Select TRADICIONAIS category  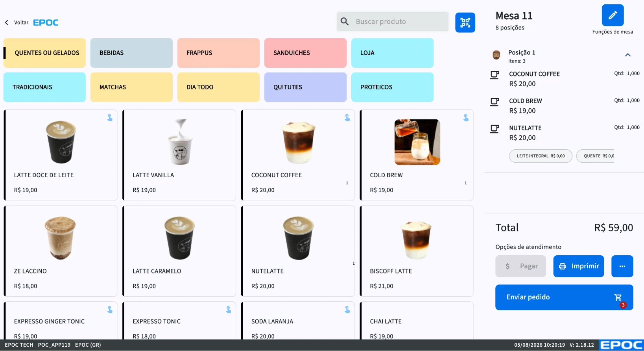(x=44, y=87)
